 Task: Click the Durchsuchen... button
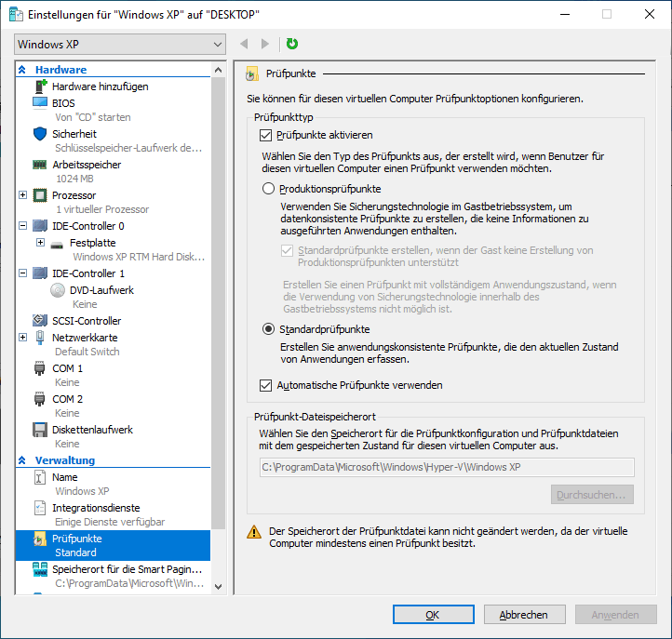coord(592,495)
